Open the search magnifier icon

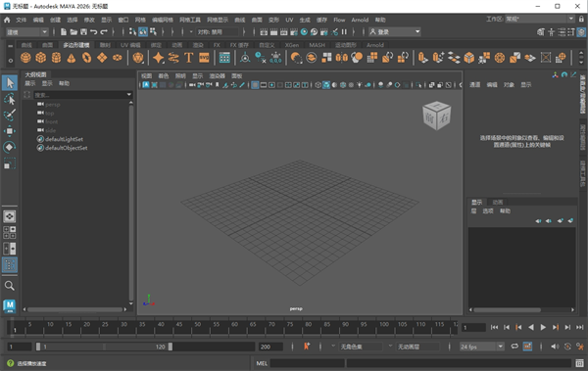pos(10,286)
